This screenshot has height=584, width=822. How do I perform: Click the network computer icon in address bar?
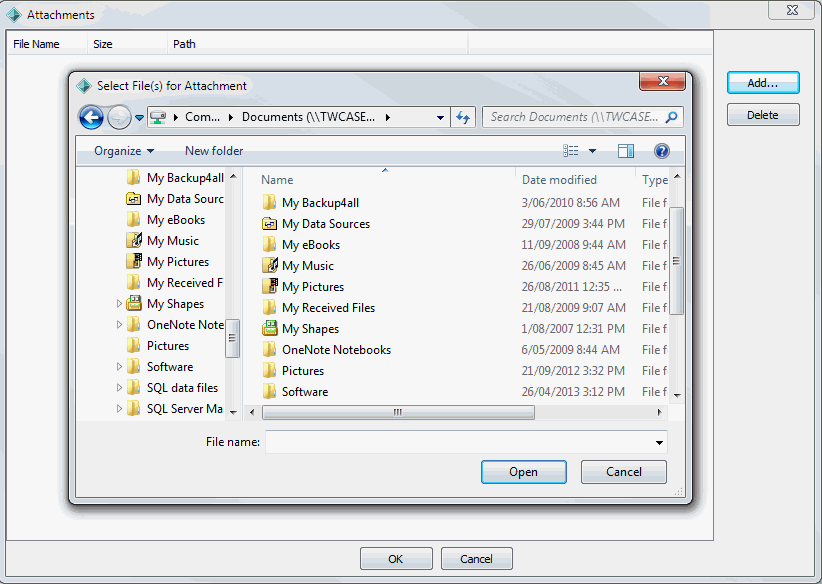point(158,117)
